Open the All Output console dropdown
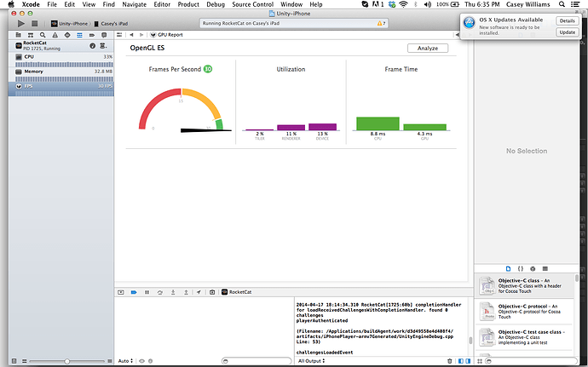This screenshot has height=367, width=588. (311, 361)
